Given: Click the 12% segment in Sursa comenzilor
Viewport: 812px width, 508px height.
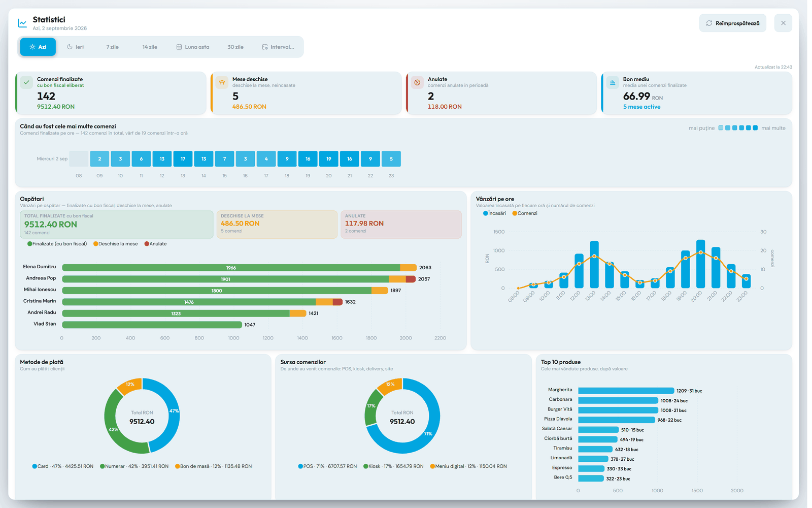Looking at the screenshot, I should 391,385.
